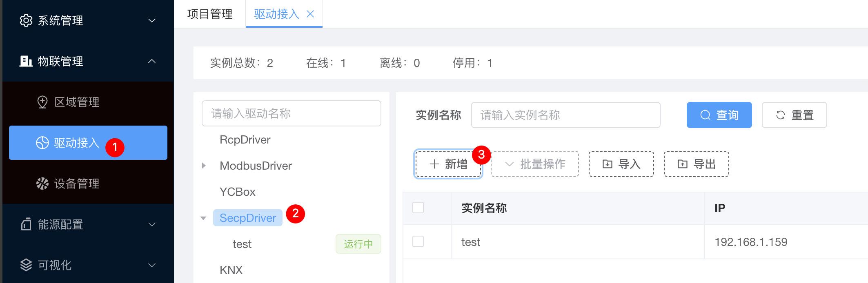The image size is (868, 283).
Task: Expand the ModbusDriver tree node arrow
Action: click(x=204, y=166)
